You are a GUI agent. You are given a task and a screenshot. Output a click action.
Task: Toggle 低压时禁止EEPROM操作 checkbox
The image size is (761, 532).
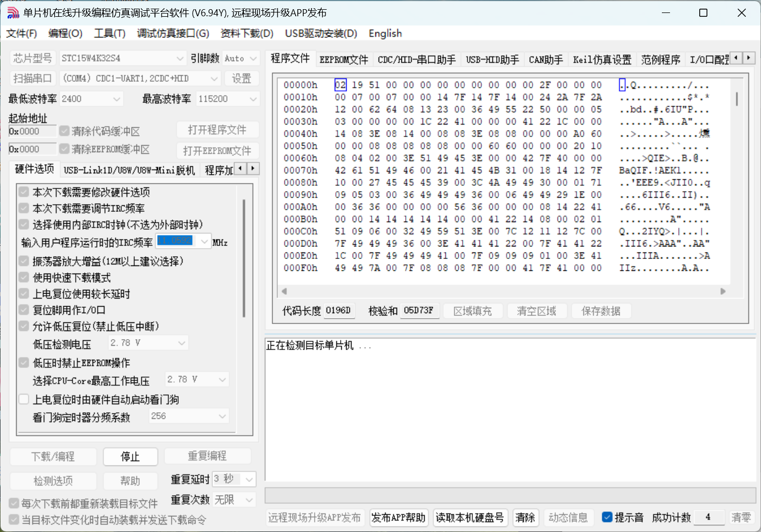pos(24,362)
